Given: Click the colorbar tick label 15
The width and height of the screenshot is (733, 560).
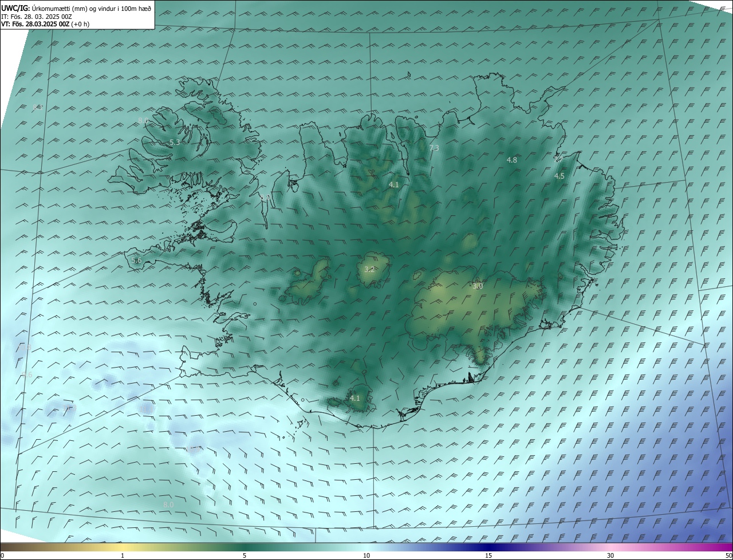Looking at the screenshot, I should (x=488, y=555).
